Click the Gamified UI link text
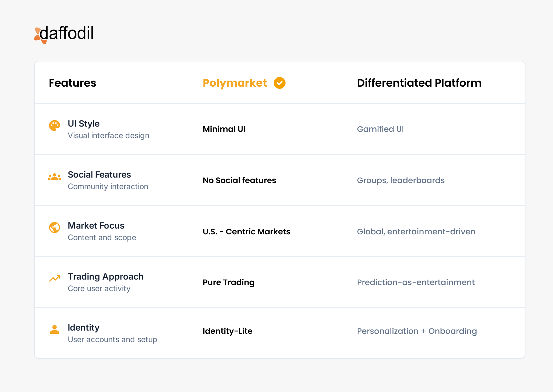Screen dimensions: 553x392 pos(380,129)
